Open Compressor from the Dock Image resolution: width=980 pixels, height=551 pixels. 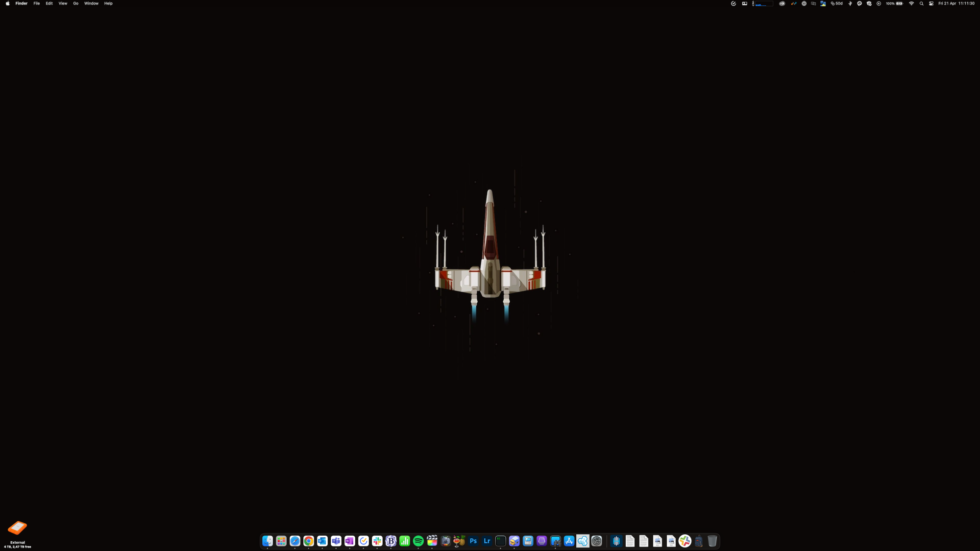click(x=446, y=541)
